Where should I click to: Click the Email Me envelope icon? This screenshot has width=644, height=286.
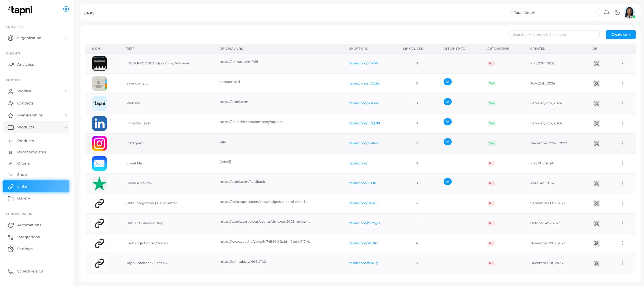(99, 163)
